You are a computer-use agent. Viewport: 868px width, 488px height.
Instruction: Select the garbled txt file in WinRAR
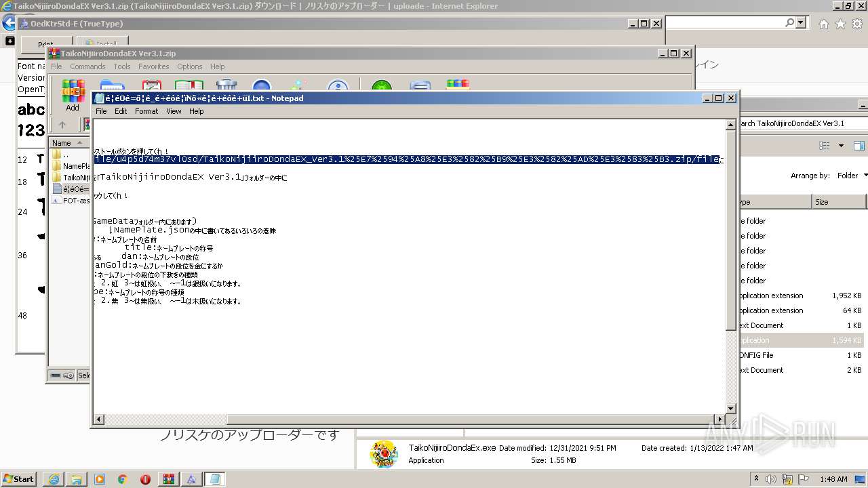71,189
